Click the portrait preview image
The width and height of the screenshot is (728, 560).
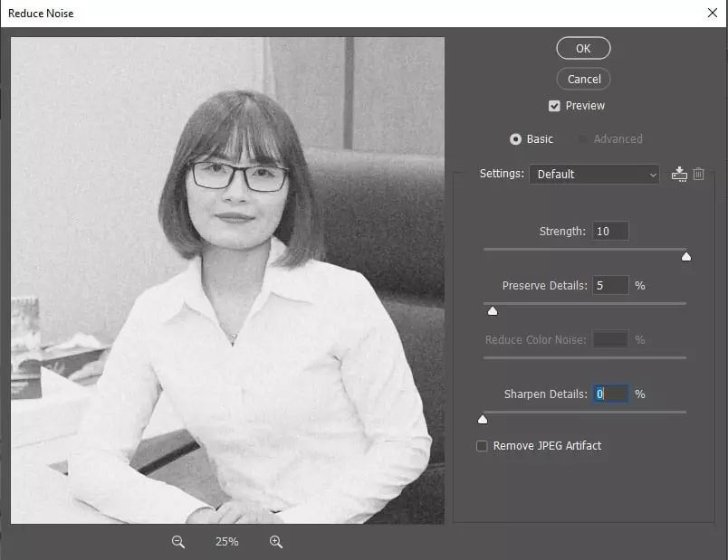coord(227,280)
